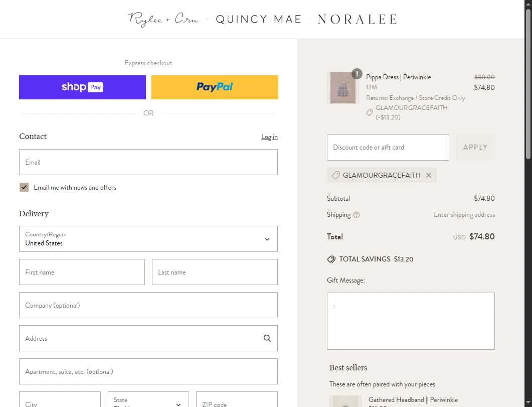Show shipping info help icon
The width and height of the screenshot is (532, 407).
coord(357,215)
